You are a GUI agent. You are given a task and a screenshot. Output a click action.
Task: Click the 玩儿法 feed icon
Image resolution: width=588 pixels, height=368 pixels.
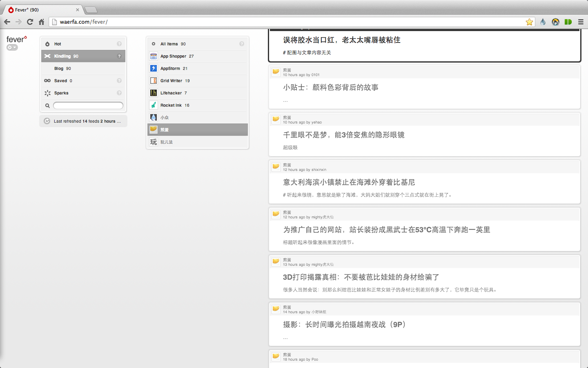(x=154, y=142)
